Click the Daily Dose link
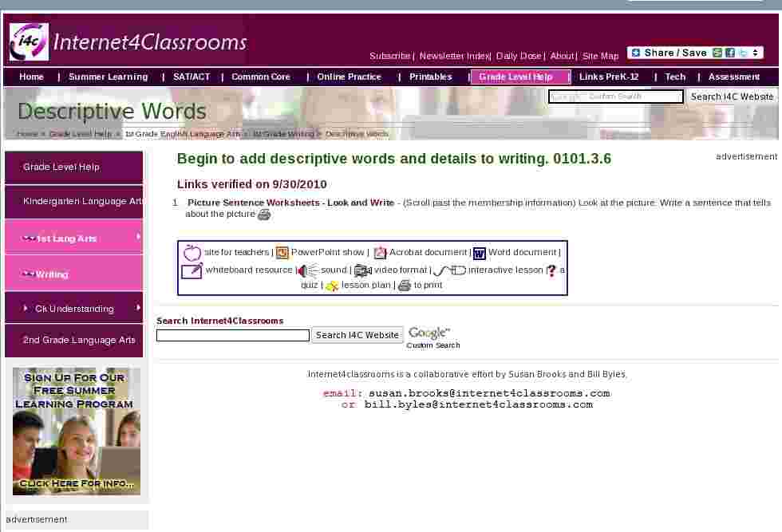 pos(519,56)
